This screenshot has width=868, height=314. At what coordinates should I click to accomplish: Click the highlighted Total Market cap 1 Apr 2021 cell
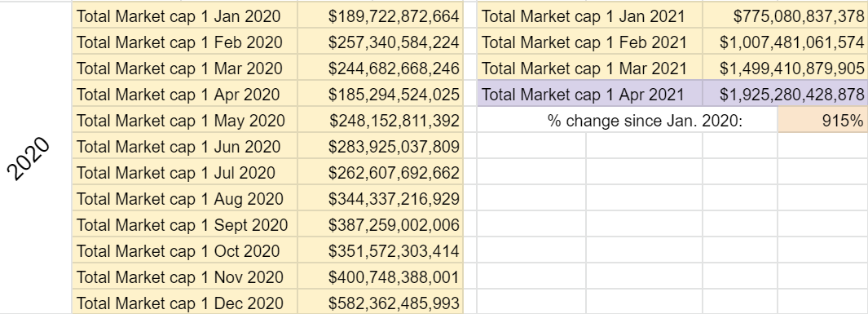tap(590, 94)
